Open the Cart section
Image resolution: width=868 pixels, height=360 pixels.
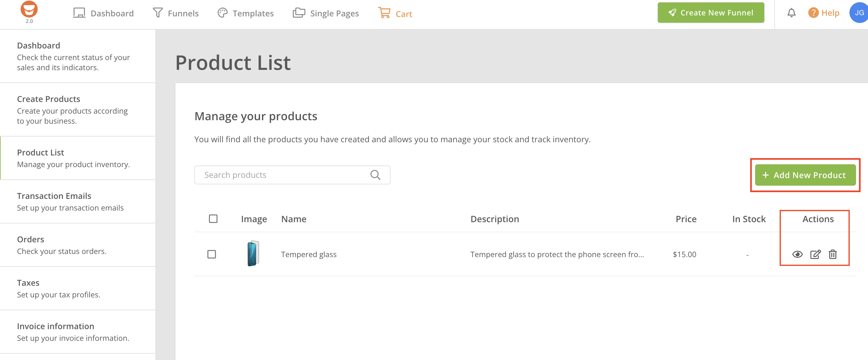coord(395,14)
